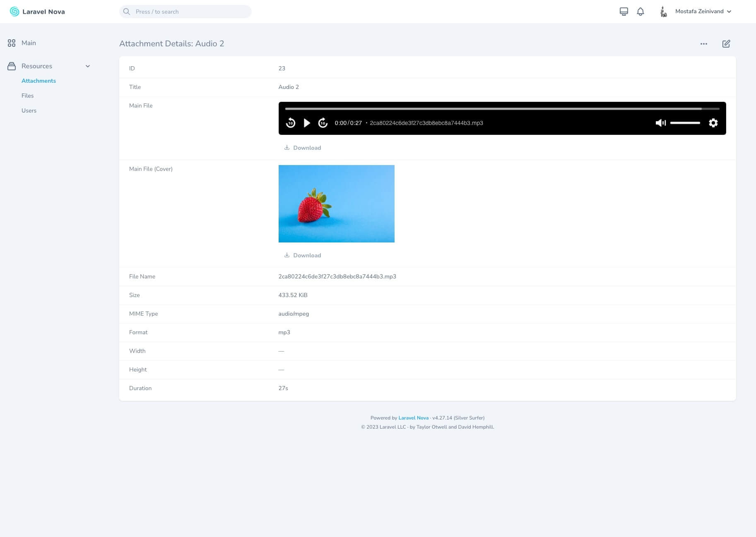Focus the search input field
The image size is (756, 537).
pyautogui.click(x=190, y=12)
